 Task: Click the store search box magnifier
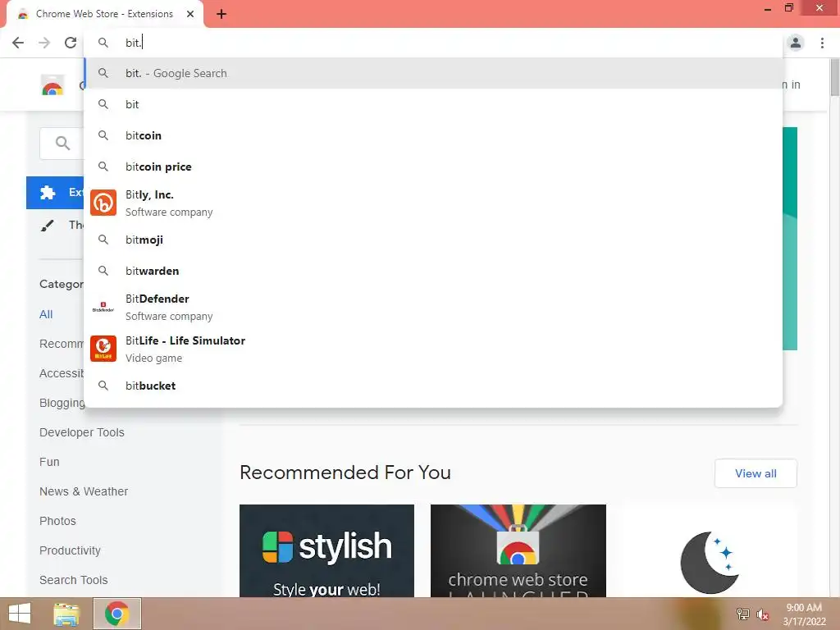point(62,143)
